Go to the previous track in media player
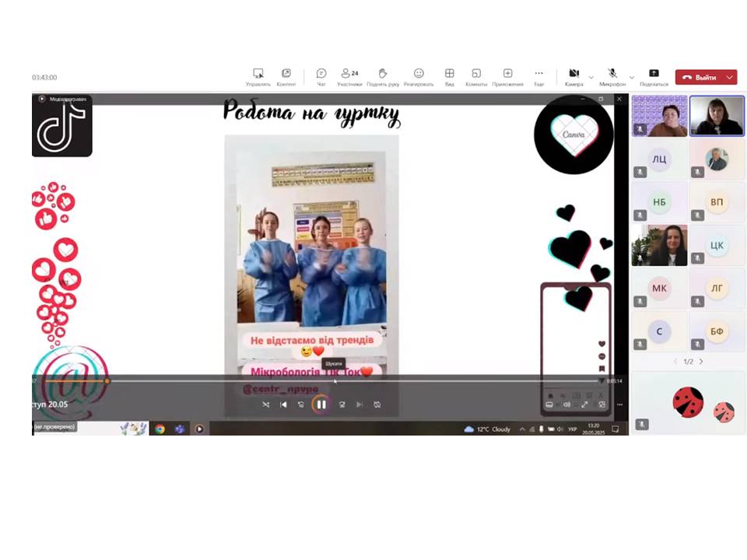This screenshot has height=560, width=747. (x=283, y=404)
